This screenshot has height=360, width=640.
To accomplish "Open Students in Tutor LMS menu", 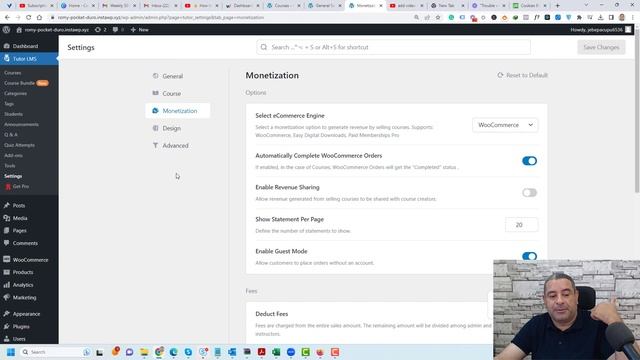I will [x=13, y=114].
